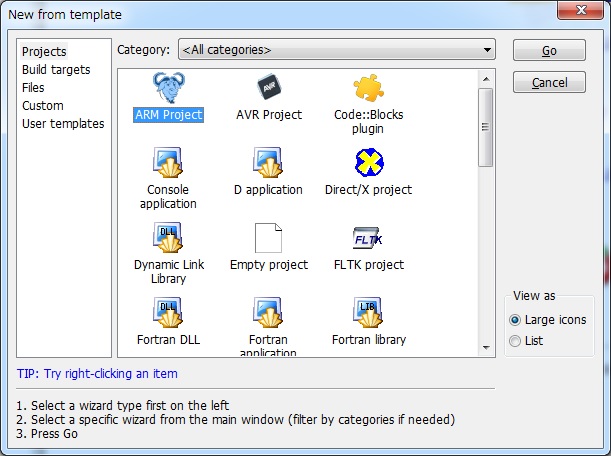Image resolution: width=611 pixels, height=456 pixels.
Task: Click the Direct/X project label
Action: [x=368, y=189]
